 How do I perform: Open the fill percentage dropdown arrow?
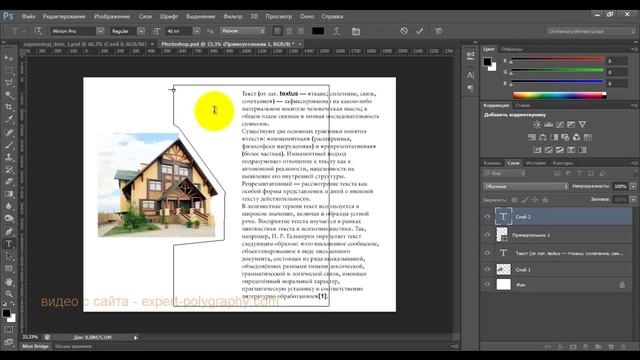click(633, 200)
